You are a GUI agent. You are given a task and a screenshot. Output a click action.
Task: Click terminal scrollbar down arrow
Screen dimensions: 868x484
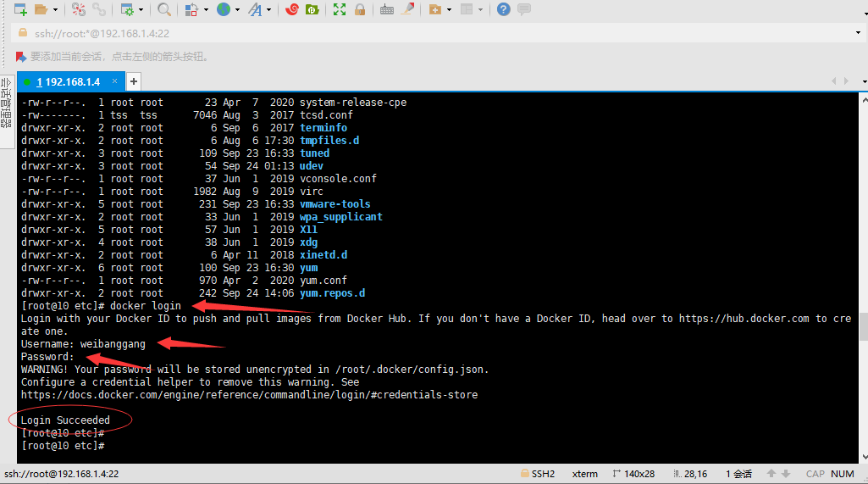(x=864, y=458)
